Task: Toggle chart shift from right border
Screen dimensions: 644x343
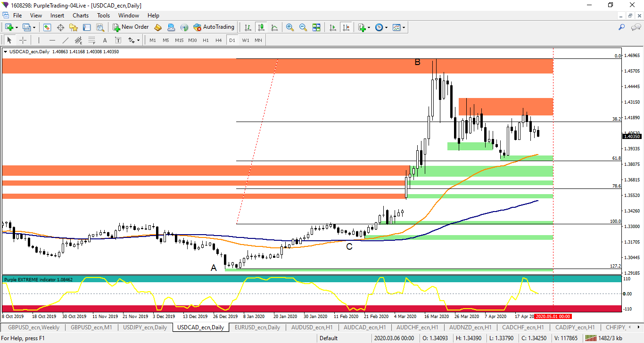Action: click(346, 27)
